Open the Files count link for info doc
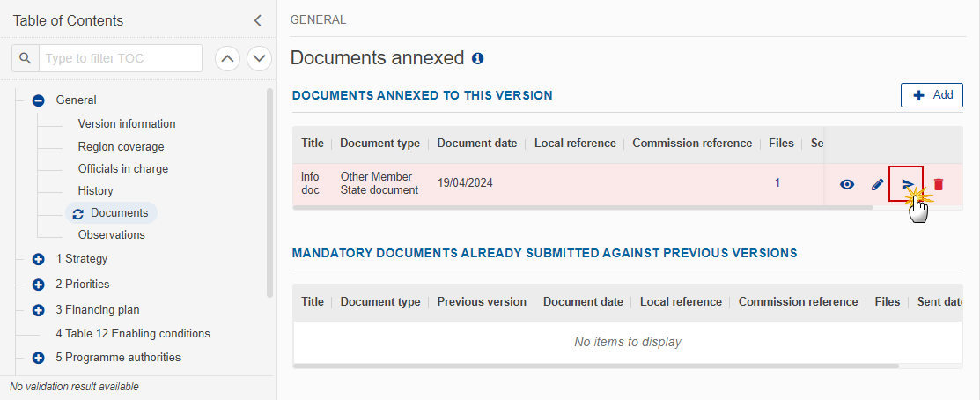This screenshot has height=400, width=980. pos(777,183)
